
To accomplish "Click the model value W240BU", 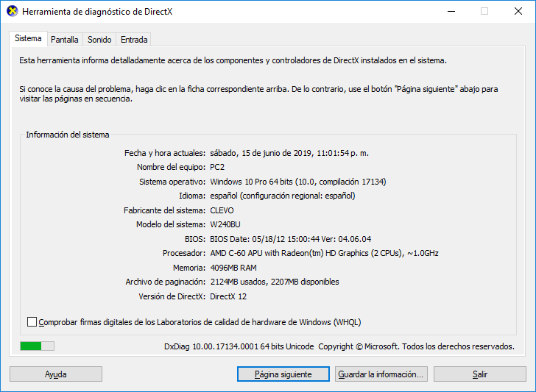I will click(225, 224).
